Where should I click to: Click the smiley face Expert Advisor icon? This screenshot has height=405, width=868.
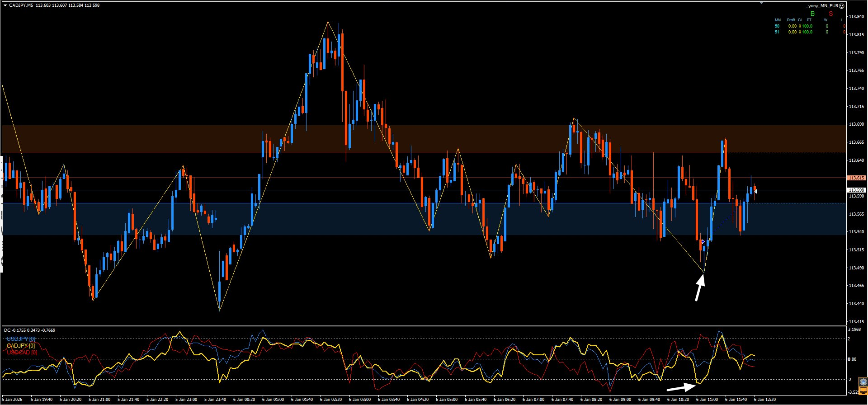point(841,6)
